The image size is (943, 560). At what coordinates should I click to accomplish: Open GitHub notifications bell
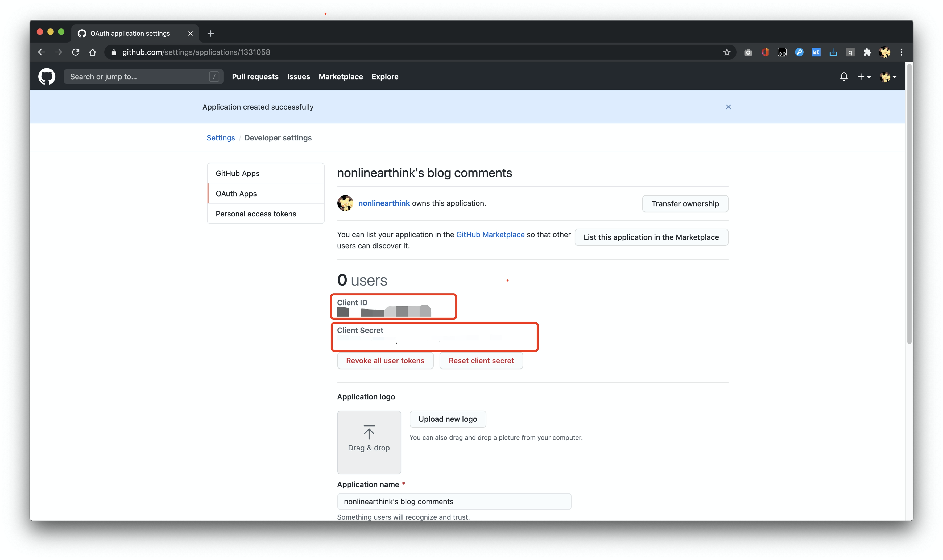coord(844,77)
